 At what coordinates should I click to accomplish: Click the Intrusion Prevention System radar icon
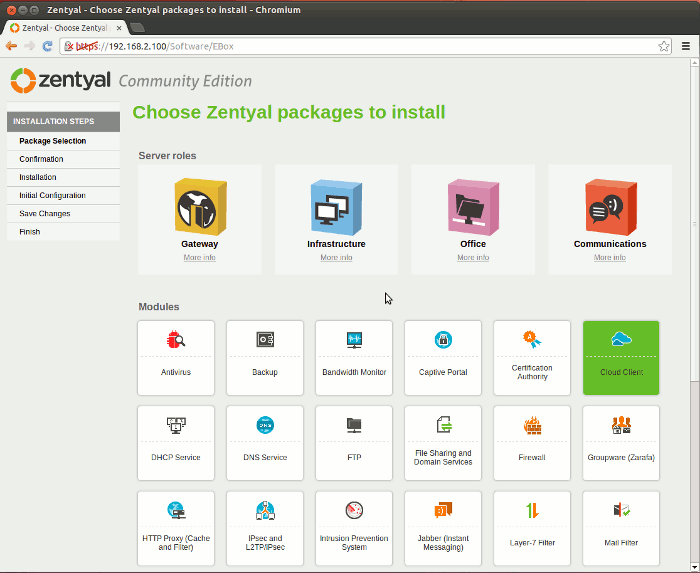(x=354, y=510)
